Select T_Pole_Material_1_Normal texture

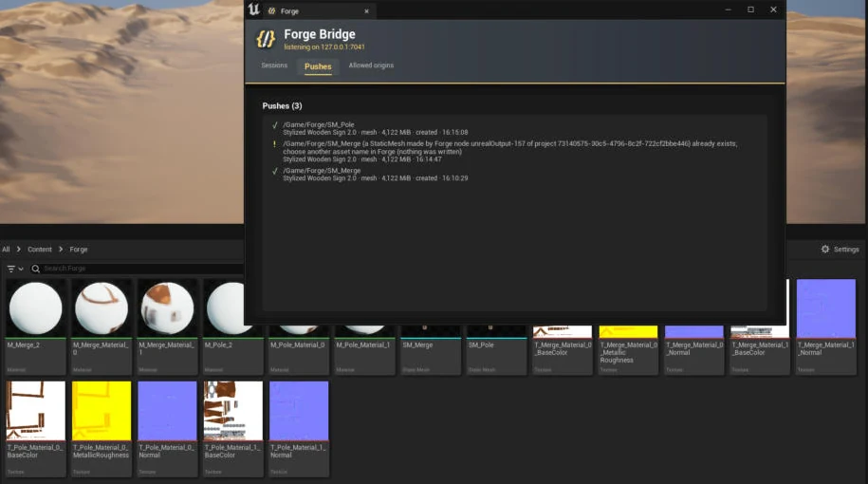(299, 429)
